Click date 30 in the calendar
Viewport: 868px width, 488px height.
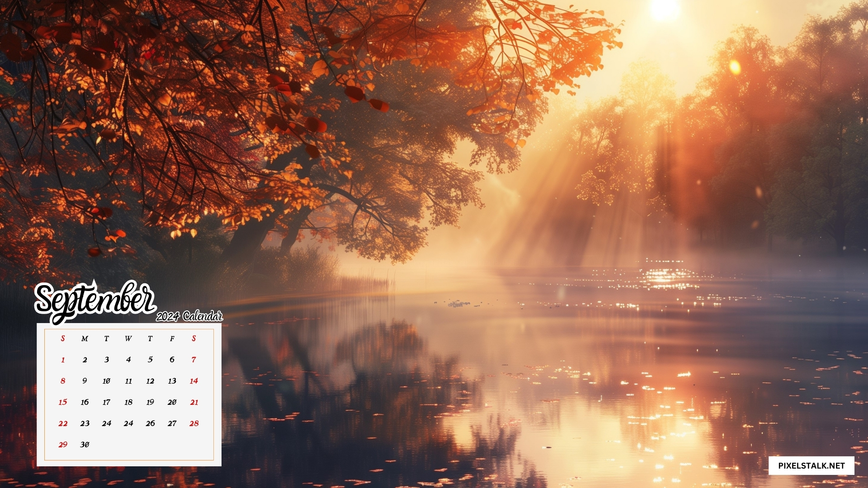[x=85, y=445]
